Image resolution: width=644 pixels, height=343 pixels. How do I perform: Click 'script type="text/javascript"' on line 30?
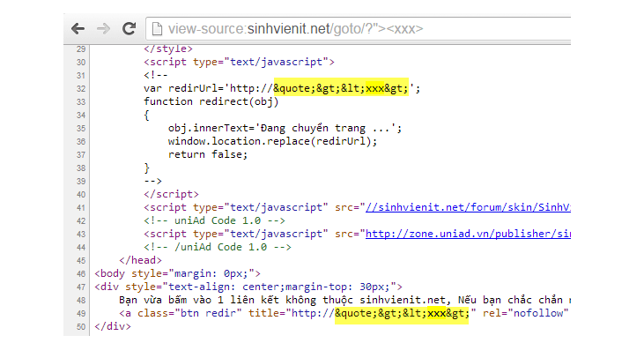click(x=239, y=62)
